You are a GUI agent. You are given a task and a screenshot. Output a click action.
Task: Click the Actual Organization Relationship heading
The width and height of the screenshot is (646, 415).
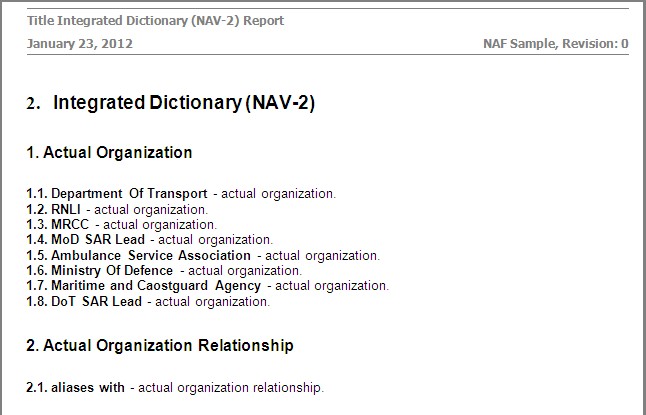pos(160,346)
